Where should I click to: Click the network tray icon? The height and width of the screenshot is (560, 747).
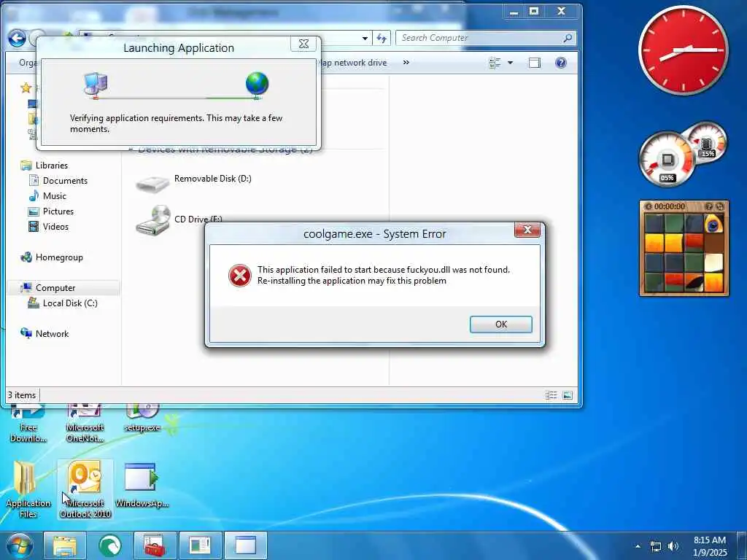(x=656, y=546)
